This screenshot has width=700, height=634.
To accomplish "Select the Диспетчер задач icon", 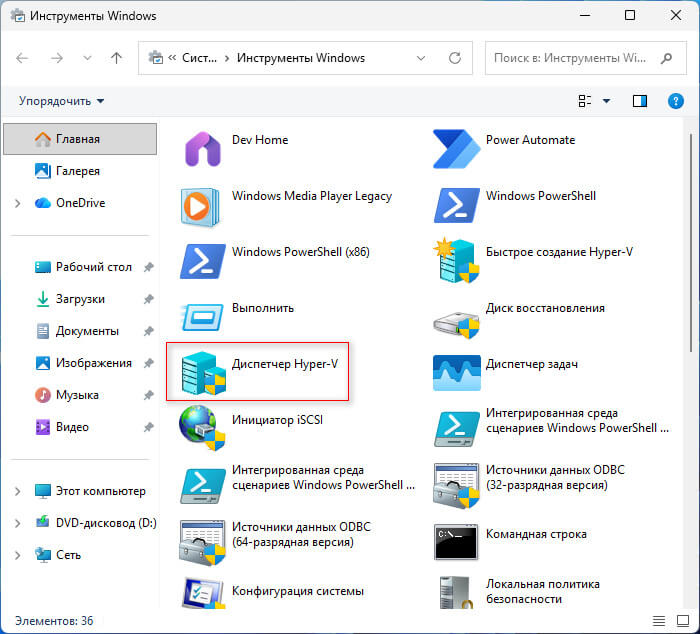I will [456, 373].
